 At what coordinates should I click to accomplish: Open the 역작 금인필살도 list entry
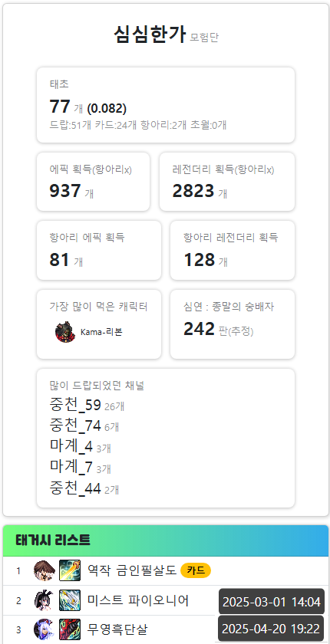tap(166, 571)
